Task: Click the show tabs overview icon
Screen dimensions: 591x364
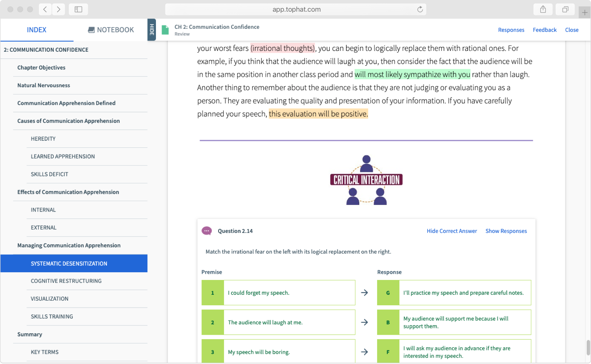Action: point(565,9)
